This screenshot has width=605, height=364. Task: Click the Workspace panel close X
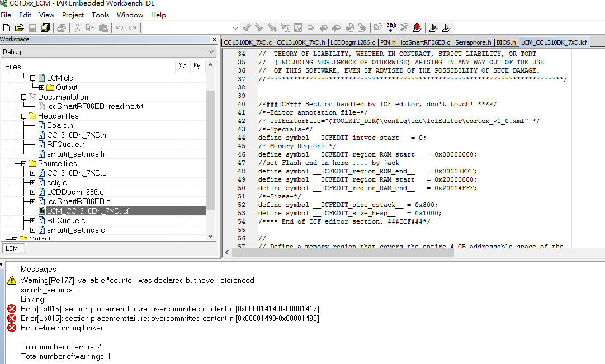(x=215, y=39)
